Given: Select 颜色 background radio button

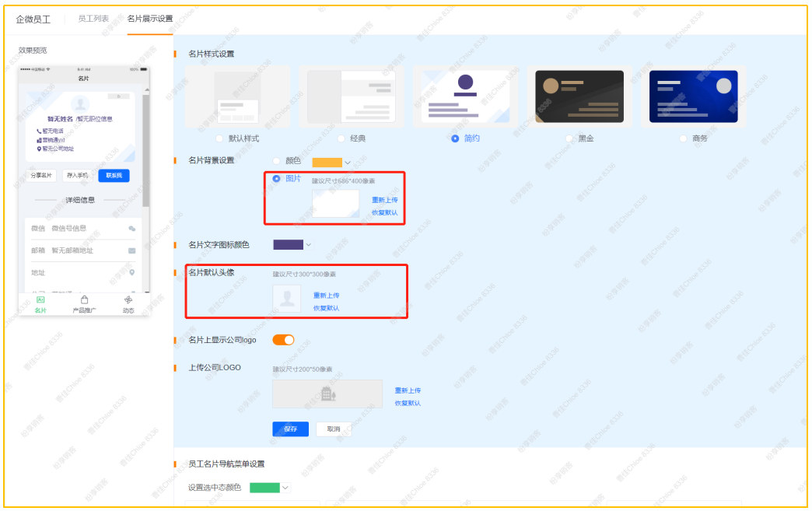Looking at the screenshot, I should [277, 161].
